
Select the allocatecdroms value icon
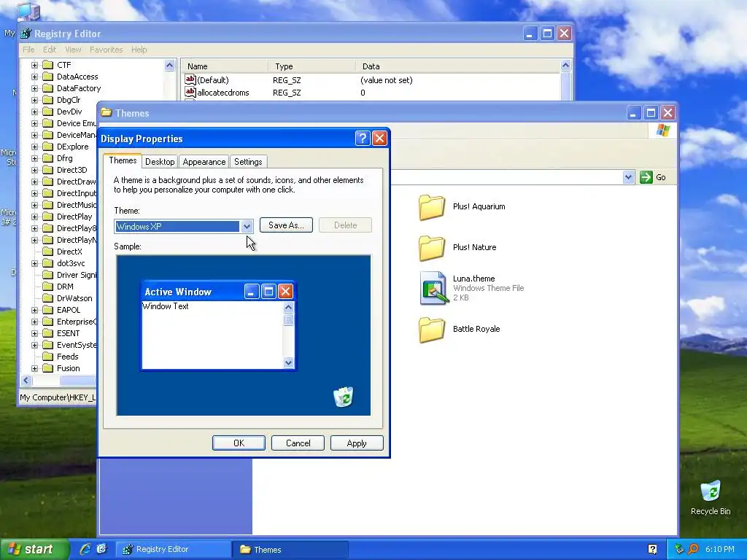click(x=190, y=92)
